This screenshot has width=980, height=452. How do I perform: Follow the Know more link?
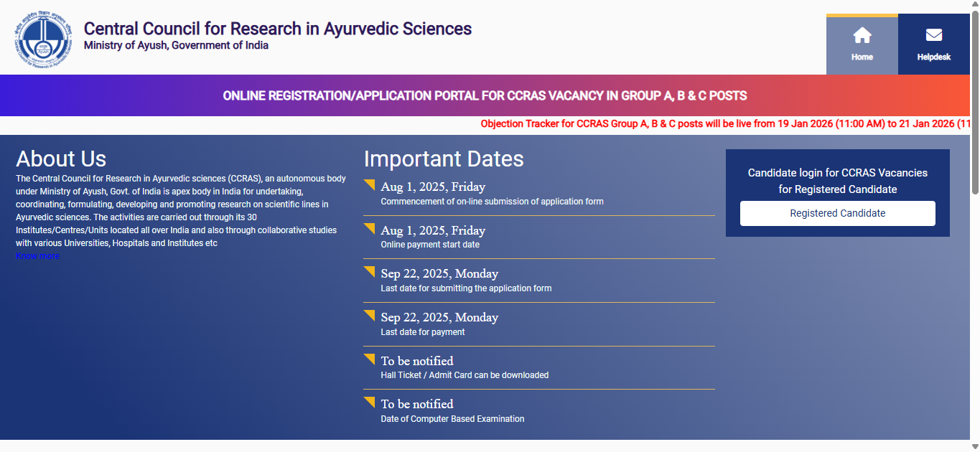[37, 256]
